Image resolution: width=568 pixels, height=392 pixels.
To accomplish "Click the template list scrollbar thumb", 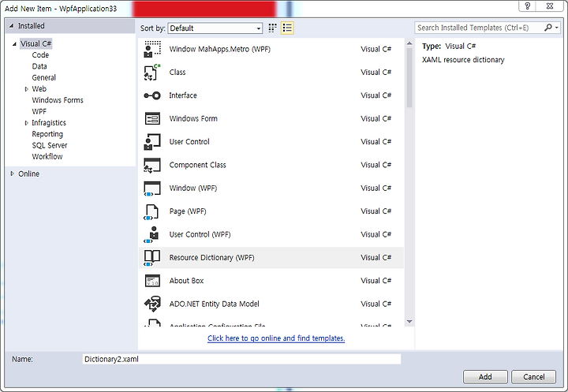I will [x=409, y=77].
